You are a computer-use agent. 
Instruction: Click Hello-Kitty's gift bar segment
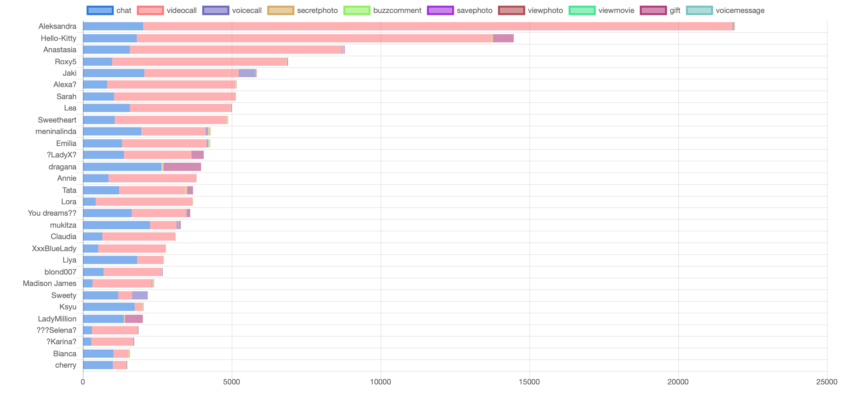(503, 38)
